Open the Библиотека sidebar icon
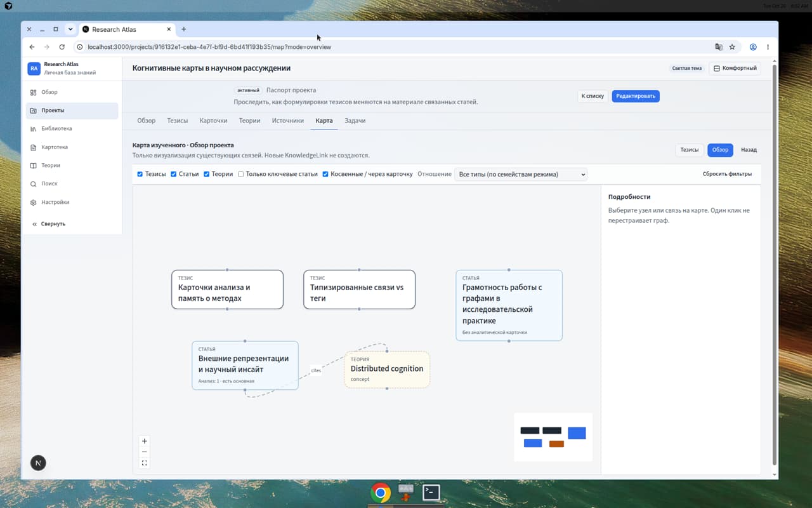Image resolution: width=812 pixels, height=508 pixels. [34, 129]
